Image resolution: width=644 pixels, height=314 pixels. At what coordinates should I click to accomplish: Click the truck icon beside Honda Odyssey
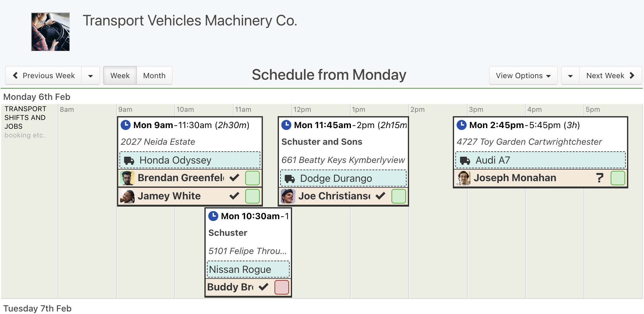tap(129, 160)
